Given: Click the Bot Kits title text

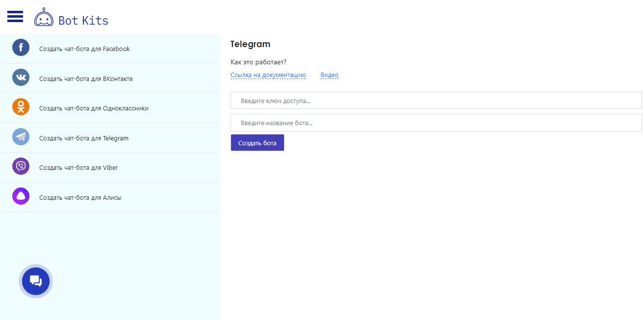Looking at the screenshot, I should 83,21.
